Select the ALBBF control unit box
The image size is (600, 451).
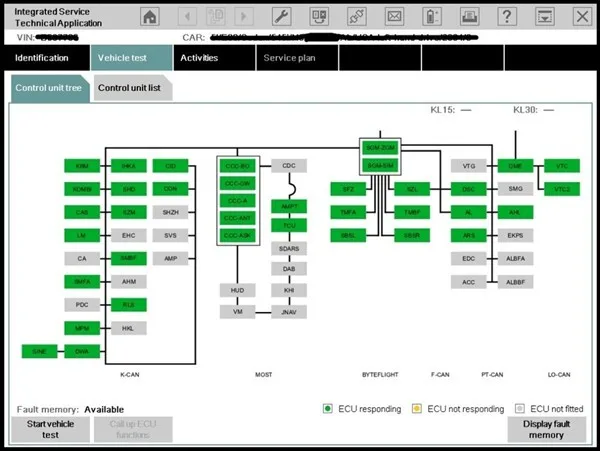(515, 282)
